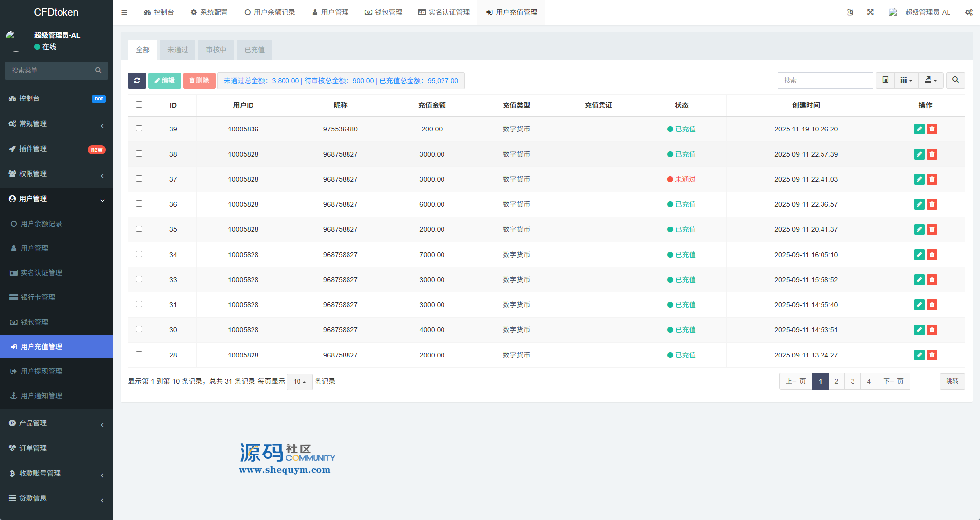The width and height of the screenshot is (980, 520).
Task: Open 用户提现管理 in the sidebar
Action: [x=41, y=371]
